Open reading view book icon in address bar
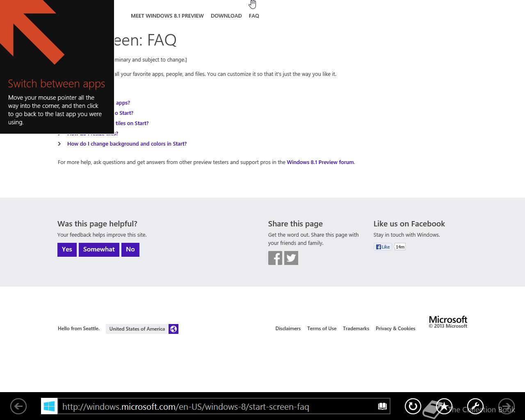This screenshot has width=525, height=420. pyautogui.click(x=382, y=406)
